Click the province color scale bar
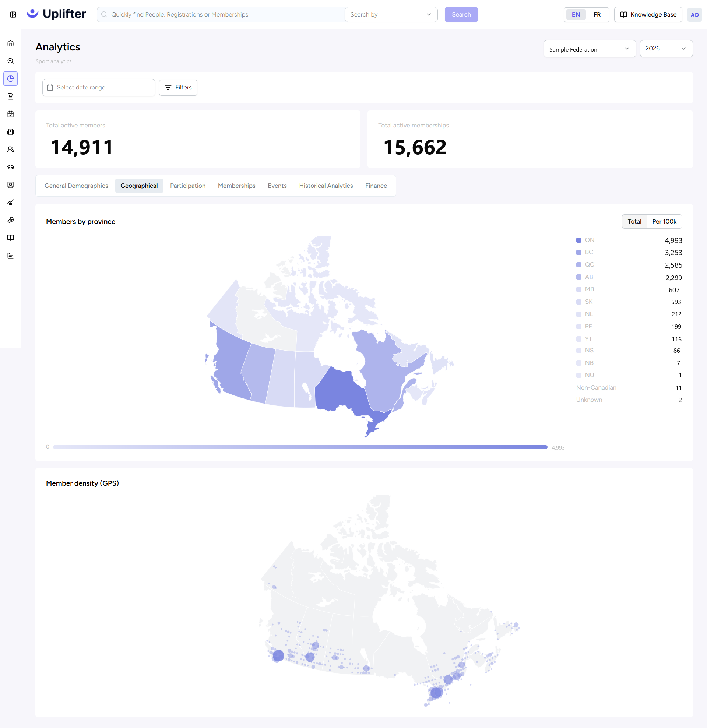This screenshot has width=707, height=728. (300, 447)
